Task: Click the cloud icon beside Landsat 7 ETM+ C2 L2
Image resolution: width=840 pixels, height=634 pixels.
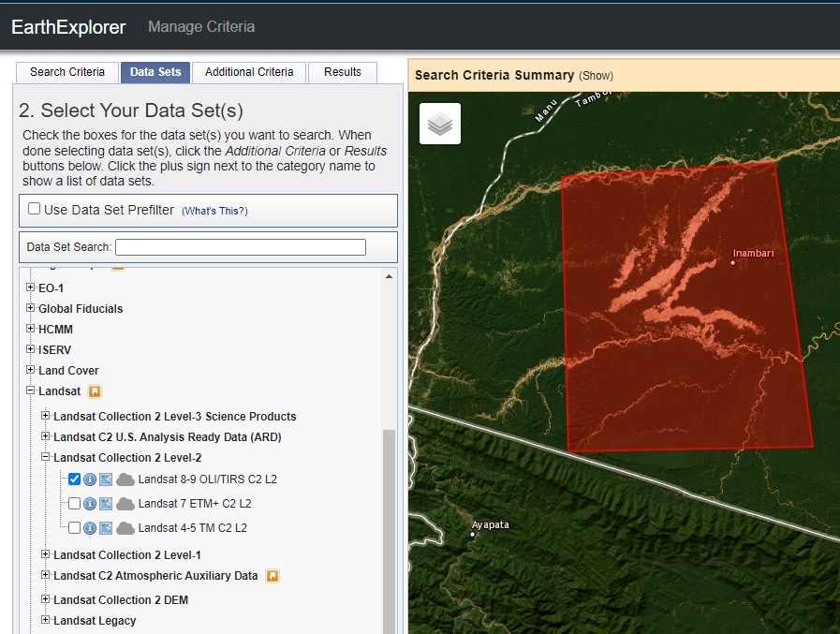Action: point(125,504)
